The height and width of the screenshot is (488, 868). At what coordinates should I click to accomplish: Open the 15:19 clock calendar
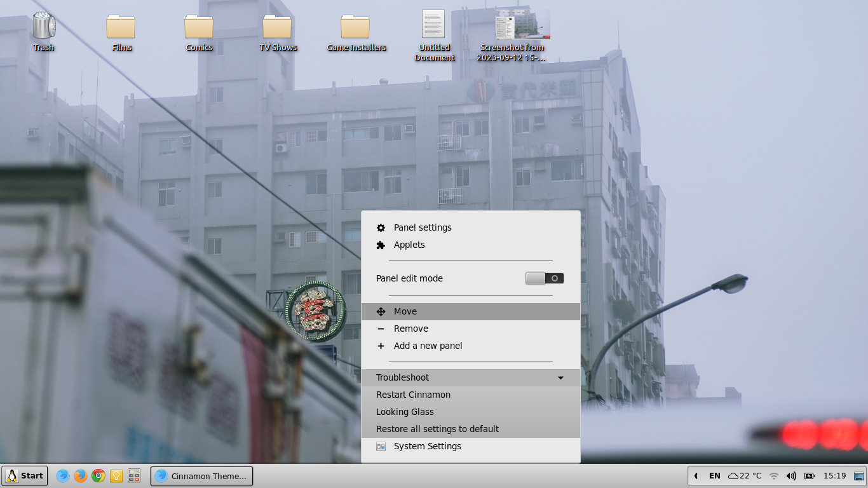(x=834, y=476)
